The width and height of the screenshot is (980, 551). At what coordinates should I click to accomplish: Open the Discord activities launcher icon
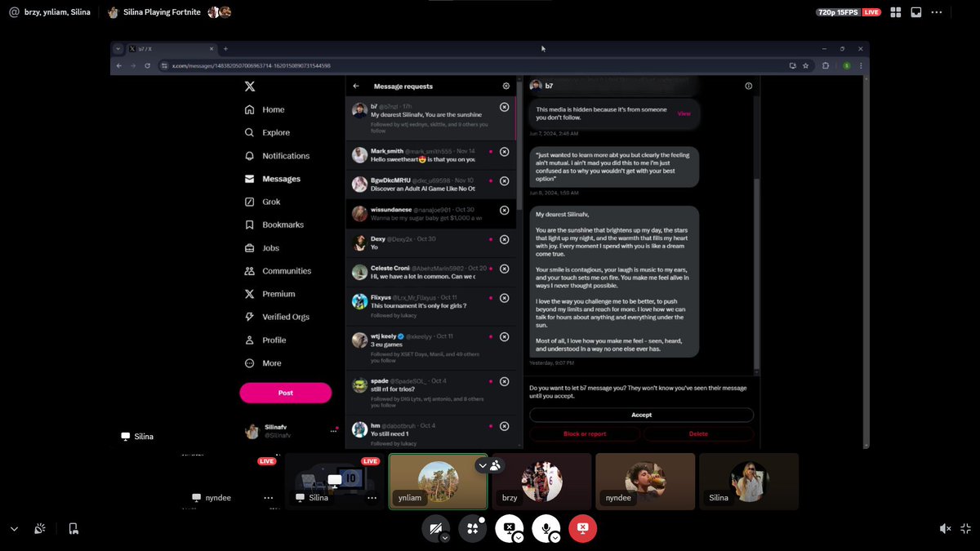point(472,528)
